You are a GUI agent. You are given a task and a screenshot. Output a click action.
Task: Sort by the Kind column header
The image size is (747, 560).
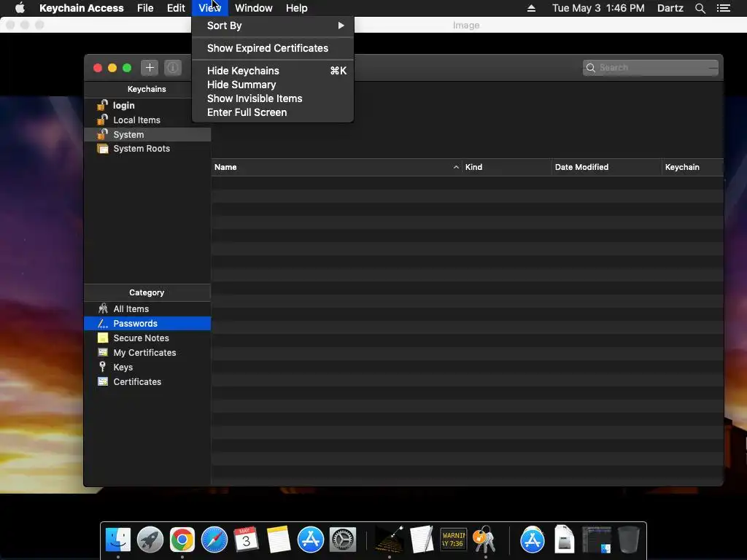tap(506, 167)
